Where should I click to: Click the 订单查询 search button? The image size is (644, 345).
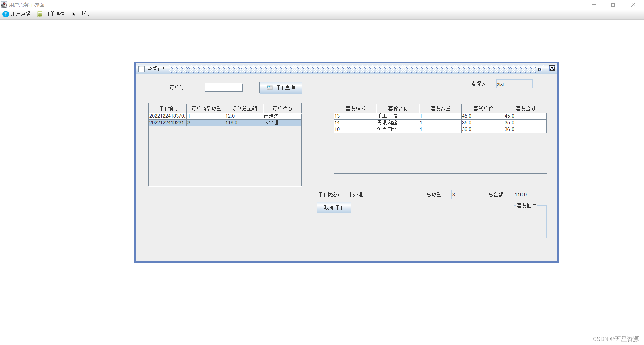click(x=281, y=88)
